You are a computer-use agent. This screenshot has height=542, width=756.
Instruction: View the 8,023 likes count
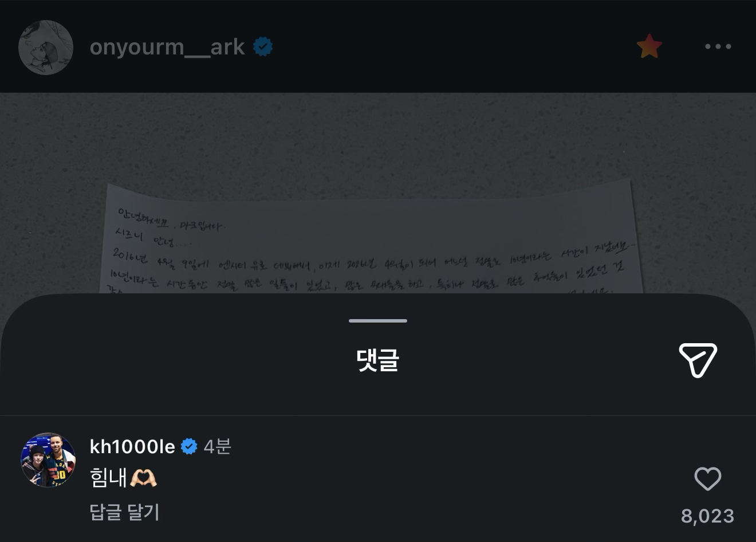click(x=708, y=516)
